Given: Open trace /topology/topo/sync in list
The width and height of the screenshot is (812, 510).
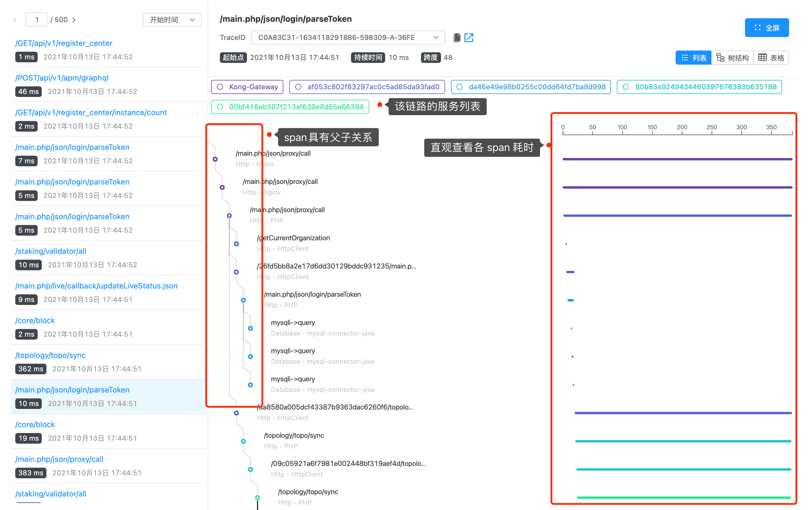Looking at the screenshot, I should tap(51, 355).
